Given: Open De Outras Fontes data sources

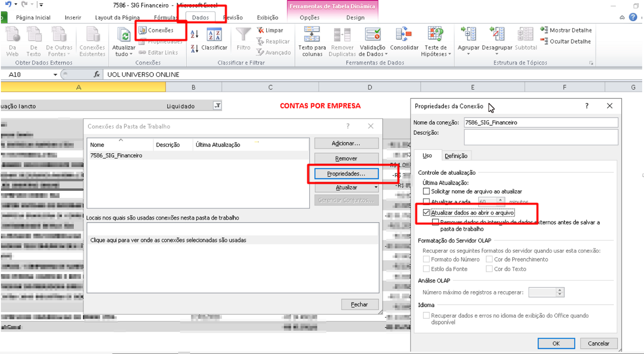Looking at the screenshot, I should tap(59, 41).
